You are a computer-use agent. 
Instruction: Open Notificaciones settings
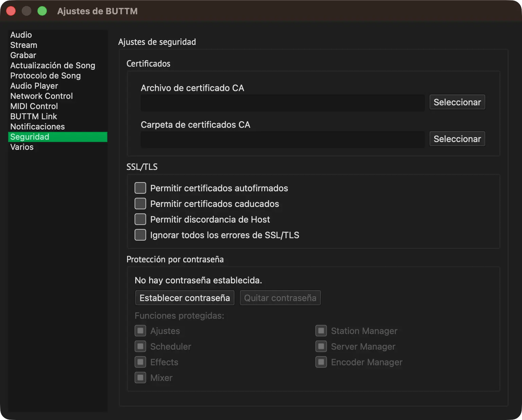point(57,127)
